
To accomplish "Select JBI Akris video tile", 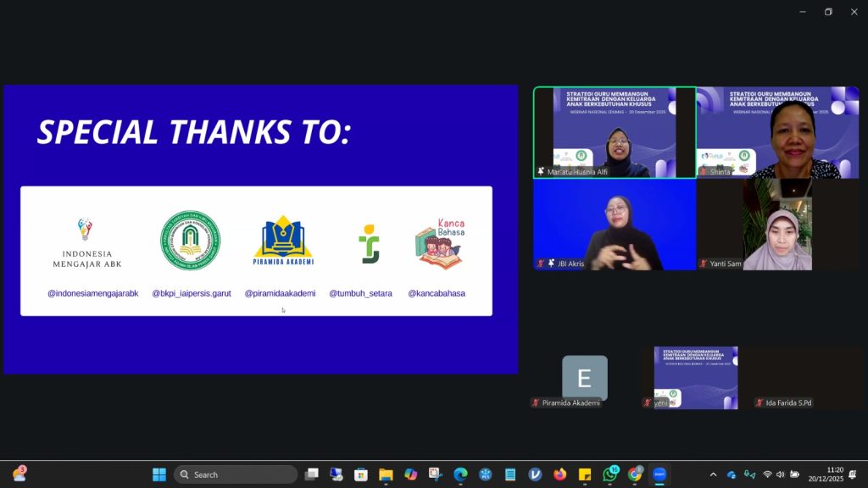I will [x=614, y=225].
